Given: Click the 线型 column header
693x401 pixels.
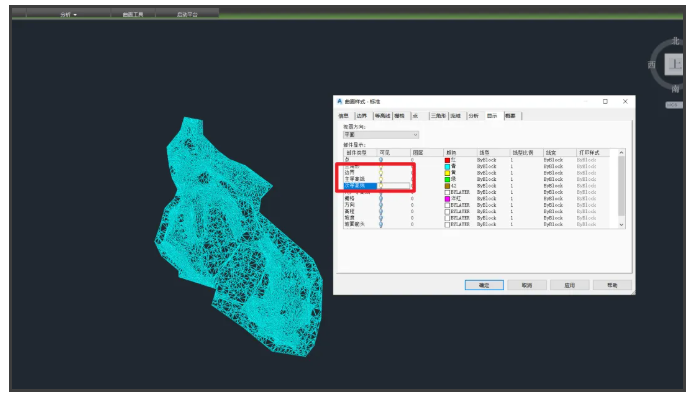Looking at the screenshot, I should pos(493,153).
